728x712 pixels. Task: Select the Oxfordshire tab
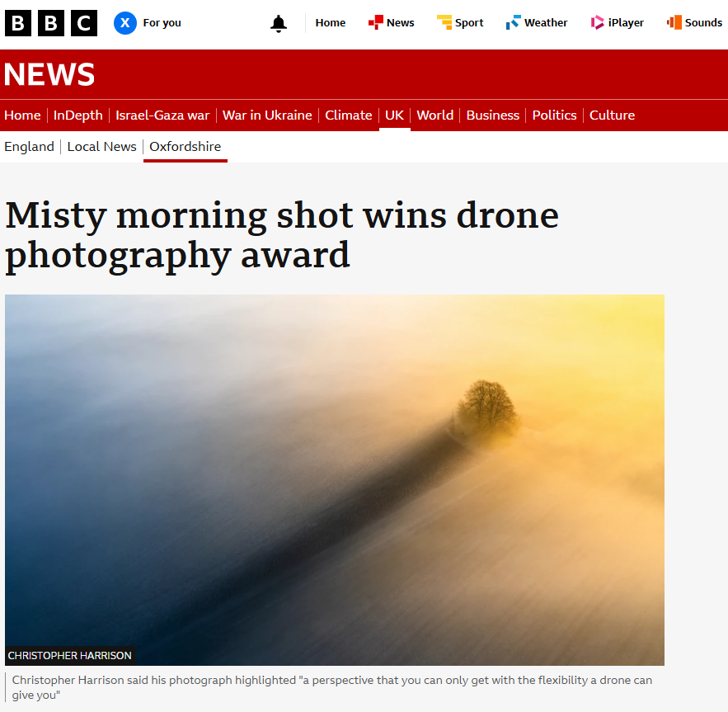pos(186,147)
